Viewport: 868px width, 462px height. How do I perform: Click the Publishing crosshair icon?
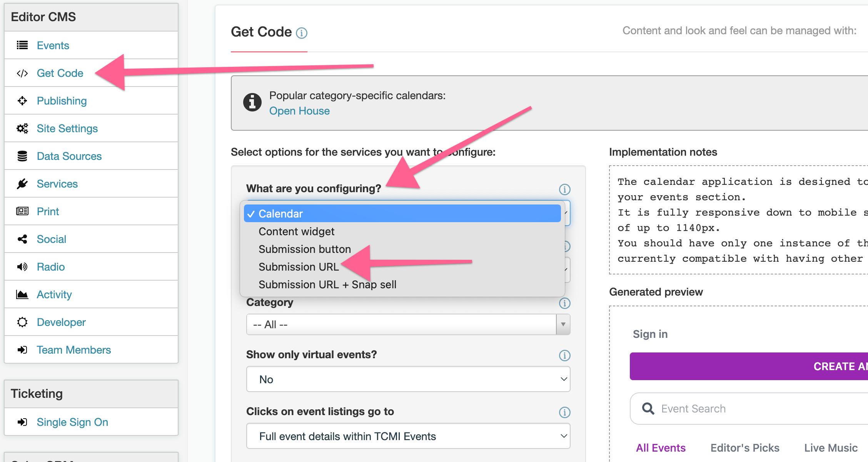pos(22,101)
